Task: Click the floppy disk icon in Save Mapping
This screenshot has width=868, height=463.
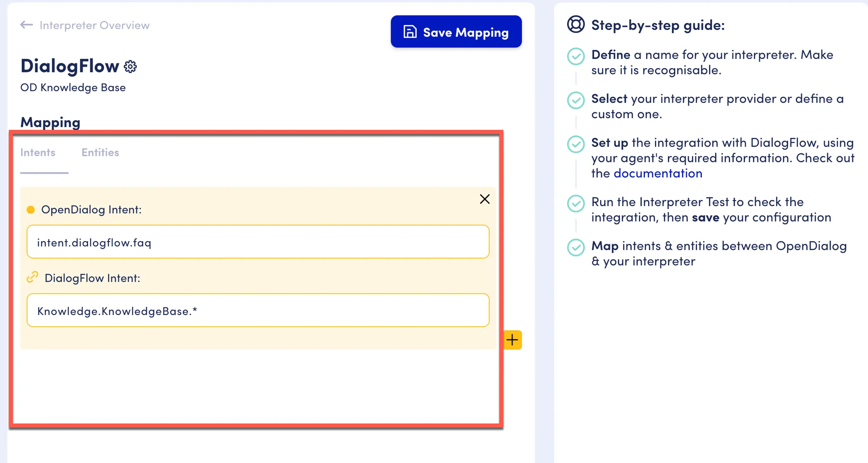Action: [x=410, y=32]
